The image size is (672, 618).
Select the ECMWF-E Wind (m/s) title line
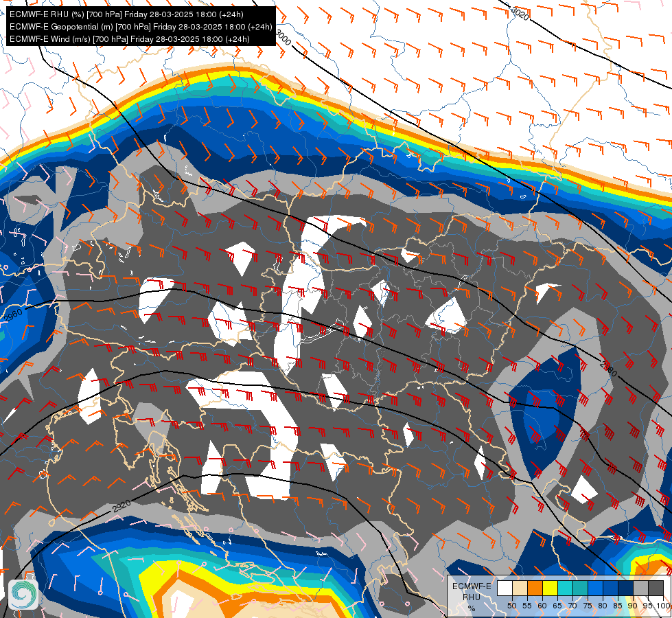pyautogui.click(x=130, y=39)
